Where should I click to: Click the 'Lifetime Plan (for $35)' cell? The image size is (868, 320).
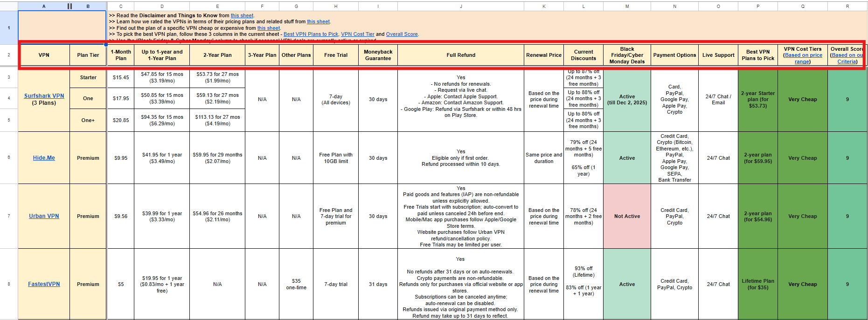pyautogui.click(x=758, y=284)
